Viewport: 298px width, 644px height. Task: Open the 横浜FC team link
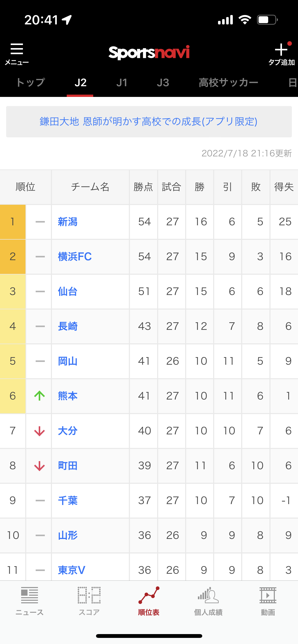tap(75, 257)
